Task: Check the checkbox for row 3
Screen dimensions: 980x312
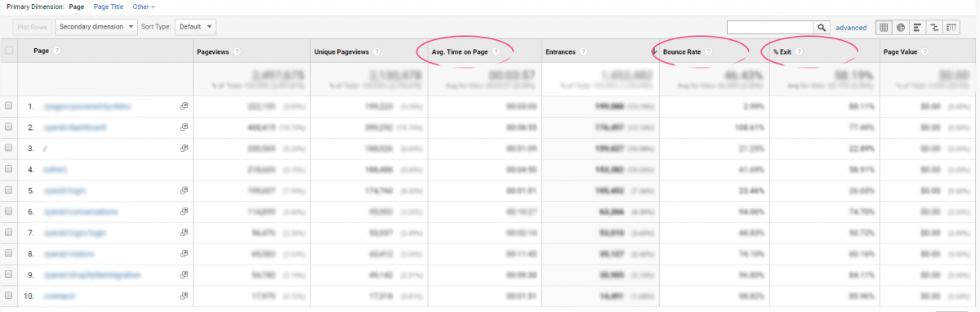Action: (x=8, y=148)
